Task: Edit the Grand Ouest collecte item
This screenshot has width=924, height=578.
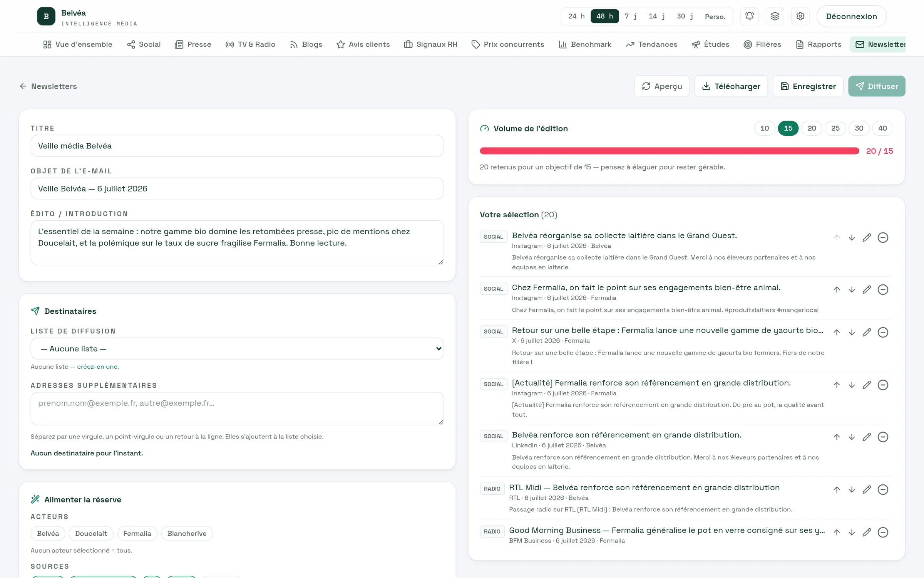Action: [867, 238]
